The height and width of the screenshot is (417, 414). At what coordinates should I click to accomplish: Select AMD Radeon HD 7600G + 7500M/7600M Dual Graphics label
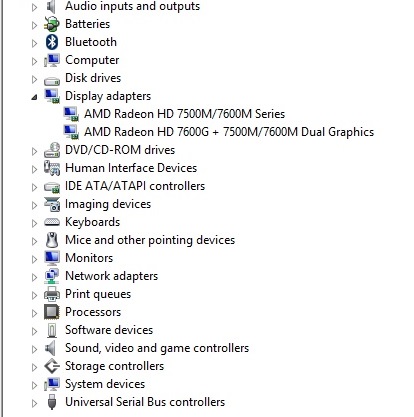(x=229, y=132)
